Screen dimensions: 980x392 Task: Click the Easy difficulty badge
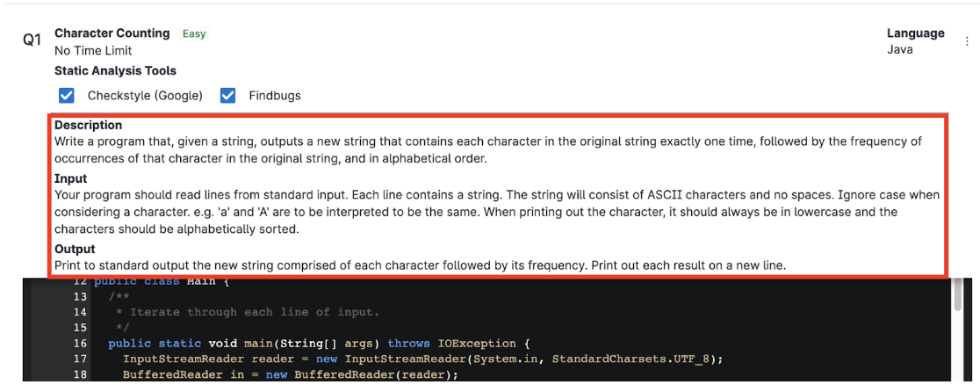coord(194,33)
